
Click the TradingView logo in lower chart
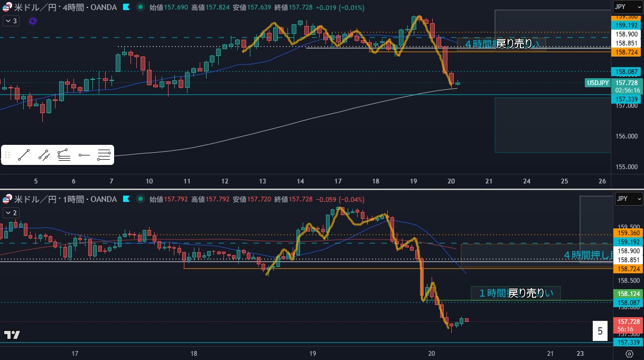click(12, 335)
